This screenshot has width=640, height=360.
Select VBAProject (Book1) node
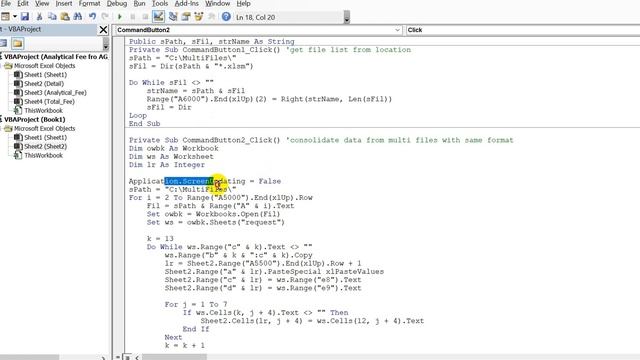pyautogui.click(x=34, y=120)
